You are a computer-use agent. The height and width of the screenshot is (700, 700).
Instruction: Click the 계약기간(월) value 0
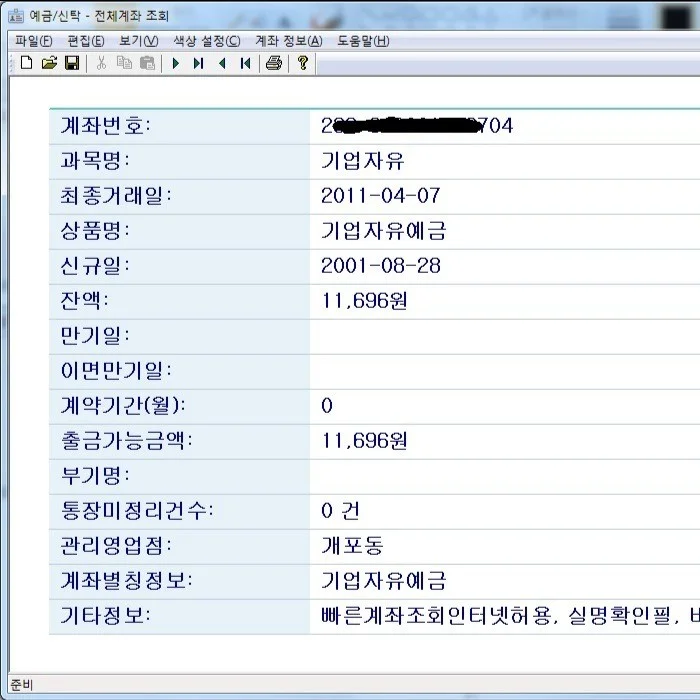point(327,406)
